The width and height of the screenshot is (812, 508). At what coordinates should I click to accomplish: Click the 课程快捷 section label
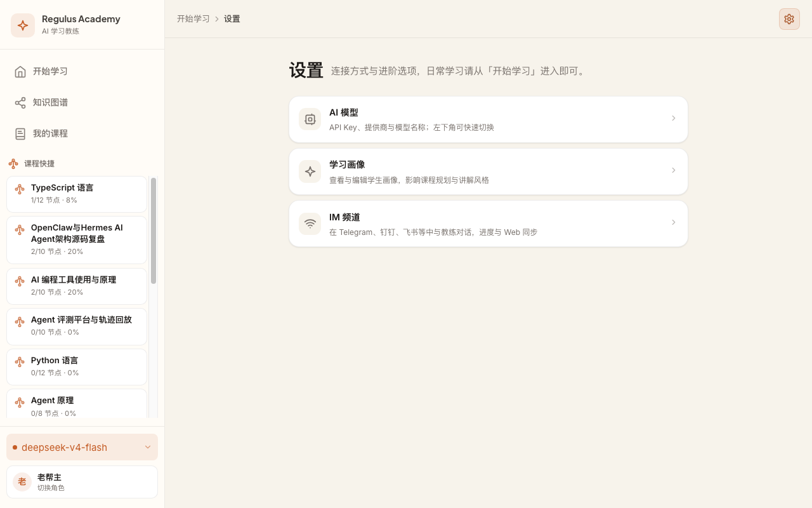point(39,164)
